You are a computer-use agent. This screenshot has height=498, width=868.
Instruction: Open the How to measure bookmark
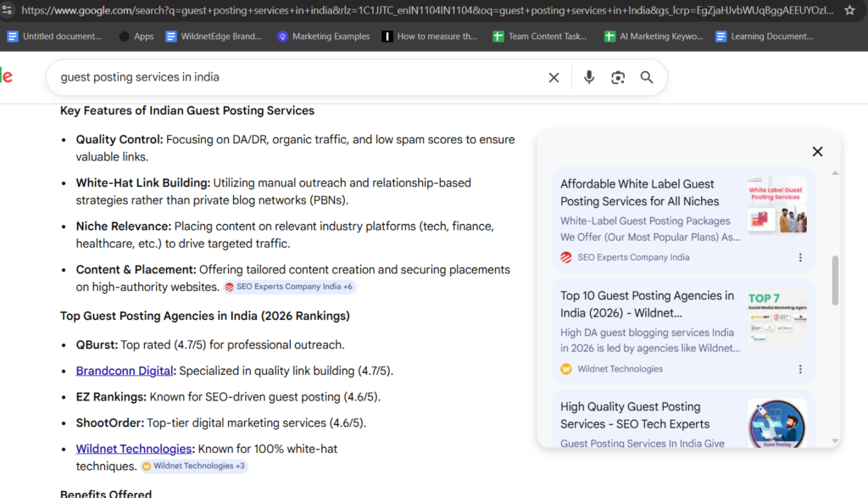pos(430,36)
